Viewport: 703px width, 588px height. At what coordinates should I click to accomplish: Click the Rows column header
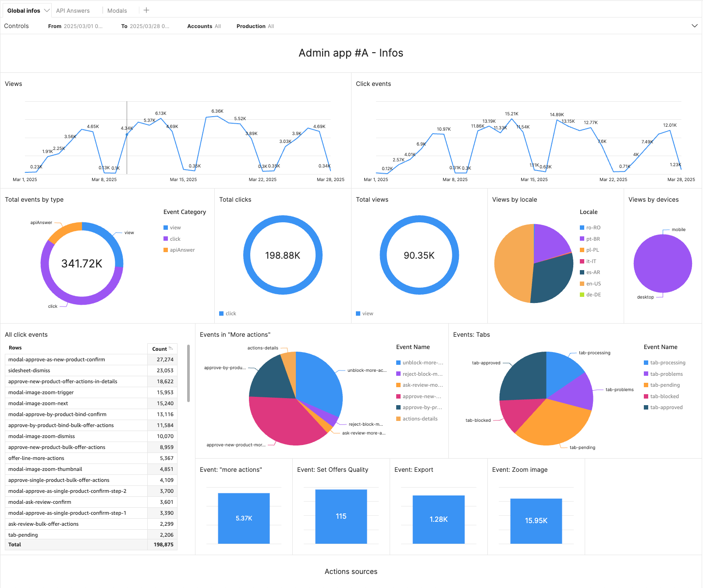(x=76, y=348)
